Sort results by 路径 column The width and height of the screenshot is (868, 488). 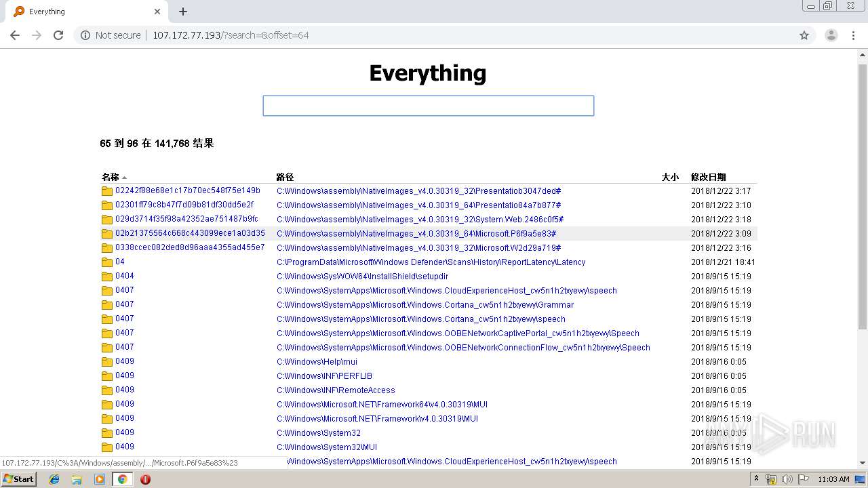(x=285, y=177)
